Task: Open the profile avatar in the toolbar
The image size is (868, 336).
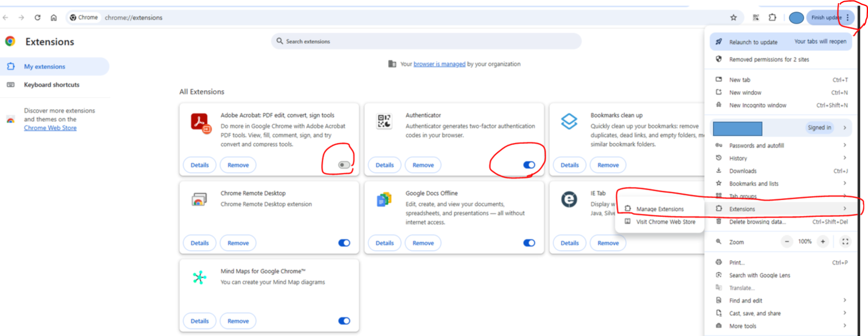Action: [x=796, y=17]
